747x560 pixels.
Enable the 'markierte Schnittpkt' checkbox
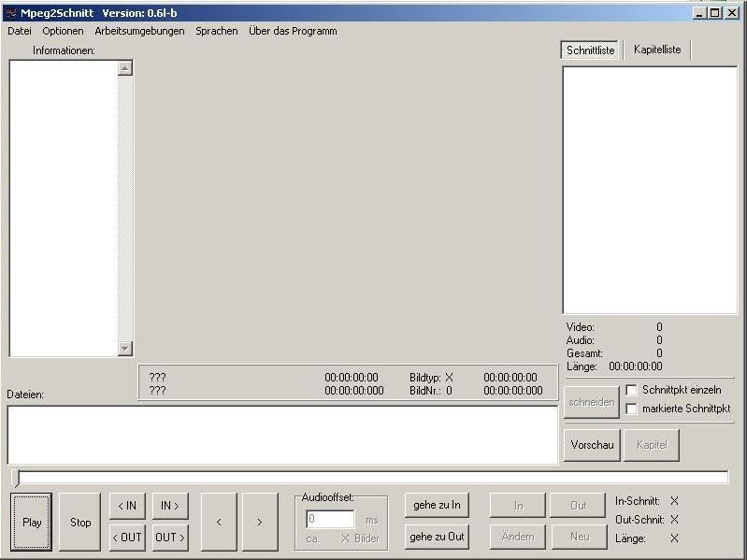tap(631, 409)
